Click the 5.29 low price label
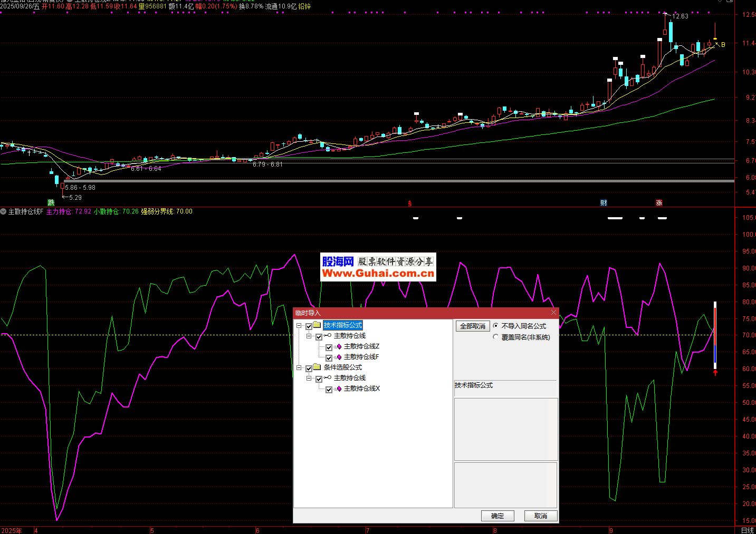Image resolution: width=756 pixels, height=534 pixels. (x=75, y=198)
